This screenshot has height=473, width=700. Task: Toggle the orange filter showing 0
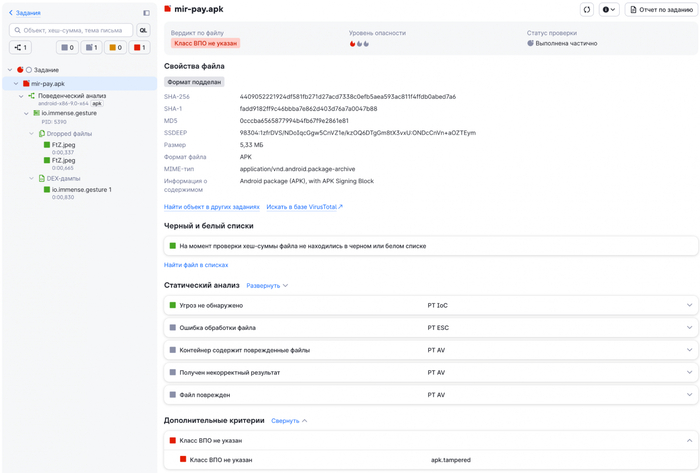[116, 47]
